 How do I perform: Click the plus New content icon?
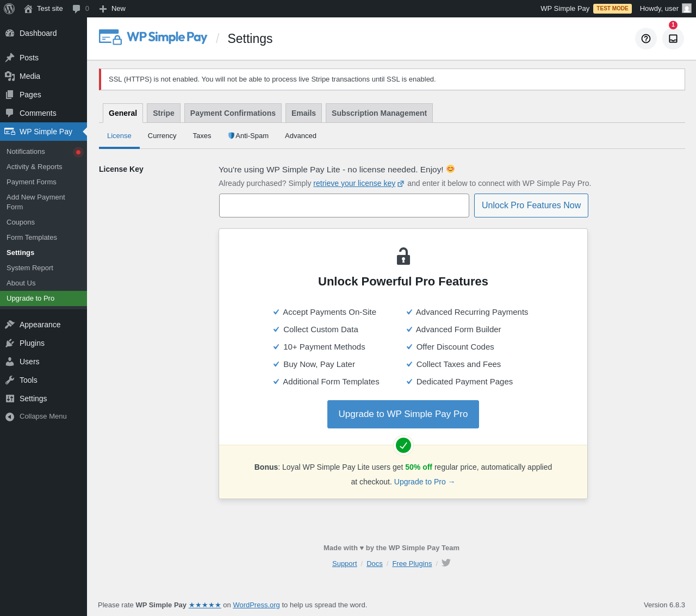[x=103, y=9]
